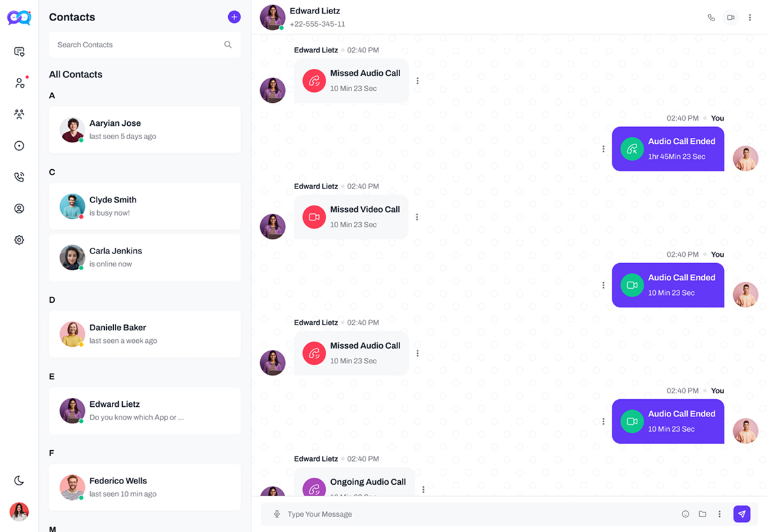Open chat header more options menu
The height and width of the screenshot is (532, 767).
(x=750, y=17)
